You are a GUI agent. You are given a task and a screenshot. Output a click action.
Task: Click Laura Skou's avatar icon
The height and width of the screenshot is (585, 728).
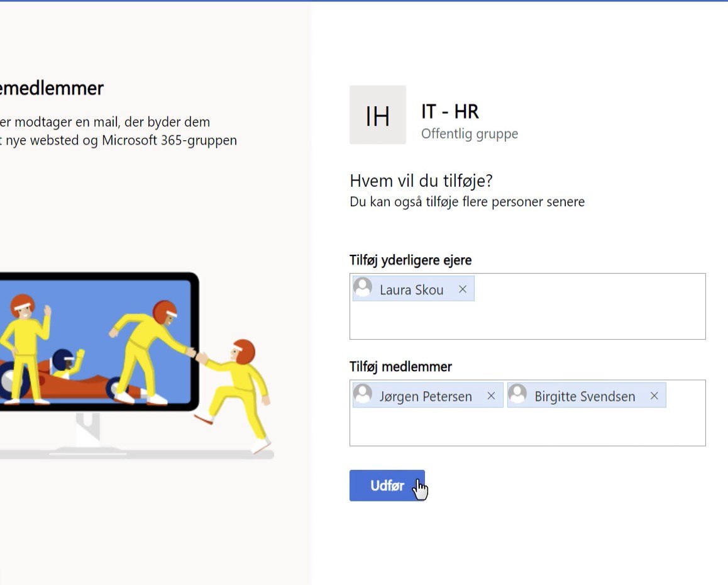[363, 287]
